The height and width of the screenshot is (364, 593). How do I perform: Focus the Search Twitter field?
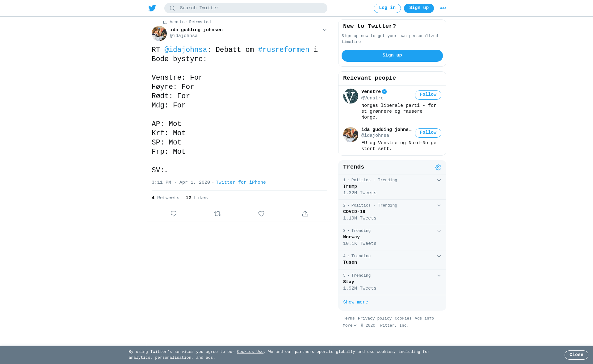(246, 8)
